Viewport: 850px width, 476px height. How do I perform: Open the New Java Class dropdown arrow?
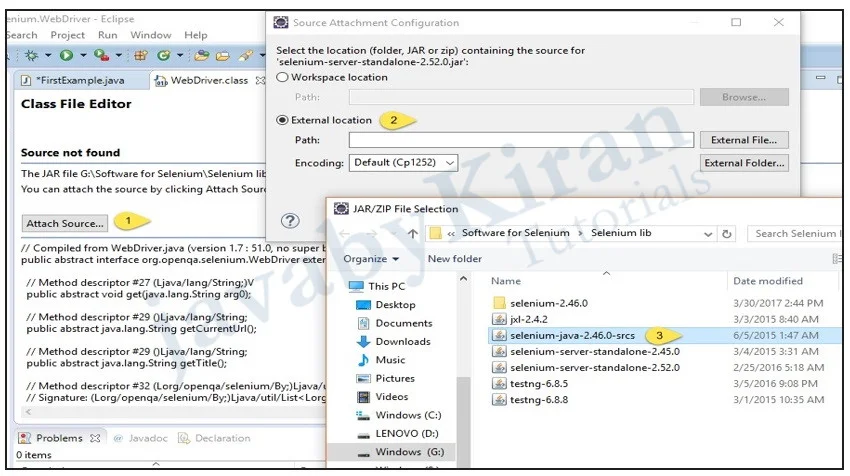[179, 55]
